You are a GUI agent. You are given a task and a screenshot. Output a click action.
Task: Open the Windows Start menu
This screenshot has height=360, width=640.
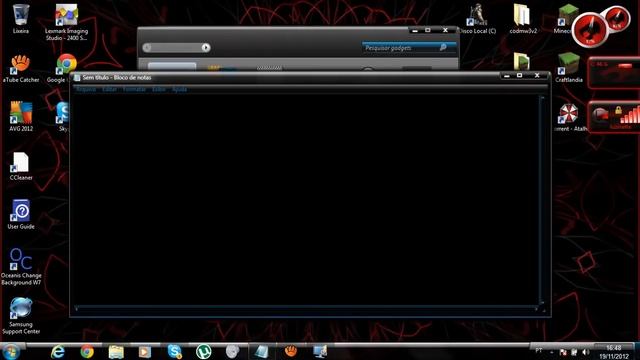[x=11, y=351]
